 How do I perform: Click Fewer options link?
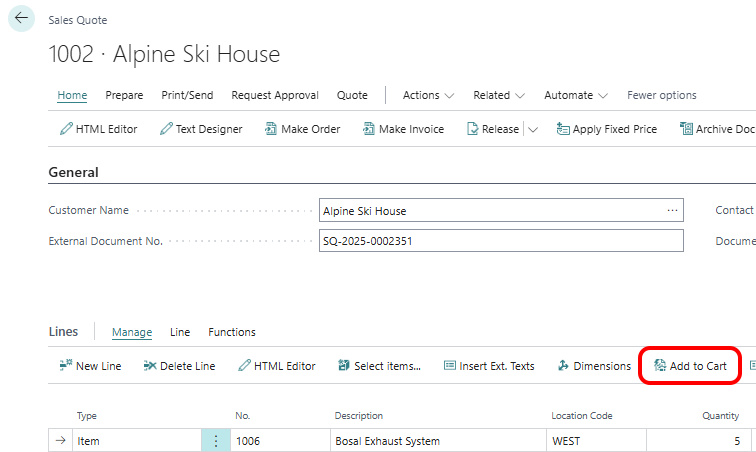[661, 96]
